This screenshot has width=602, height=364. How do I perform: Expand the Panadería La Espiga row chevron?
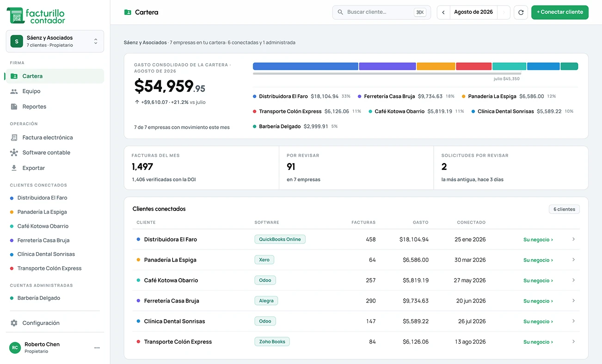pyautogui.click(x=573, y=260)
